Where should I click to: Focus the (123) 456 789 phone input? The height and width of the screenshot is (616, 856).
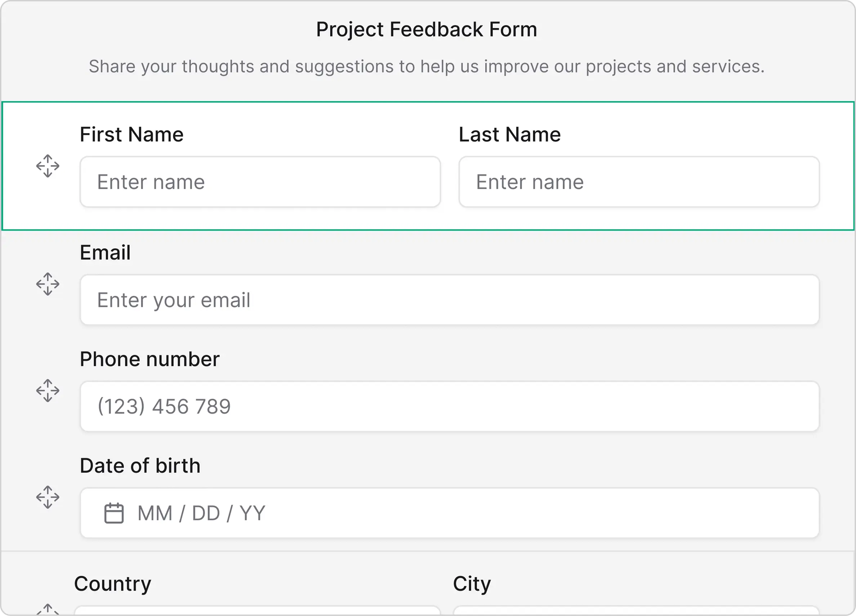(x=449, y=406)
